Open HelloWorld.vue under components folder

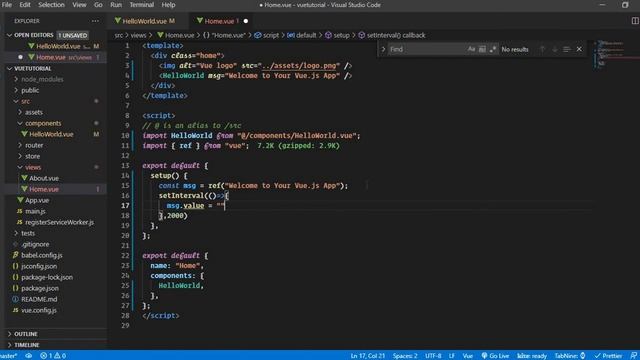coord(51,134)
